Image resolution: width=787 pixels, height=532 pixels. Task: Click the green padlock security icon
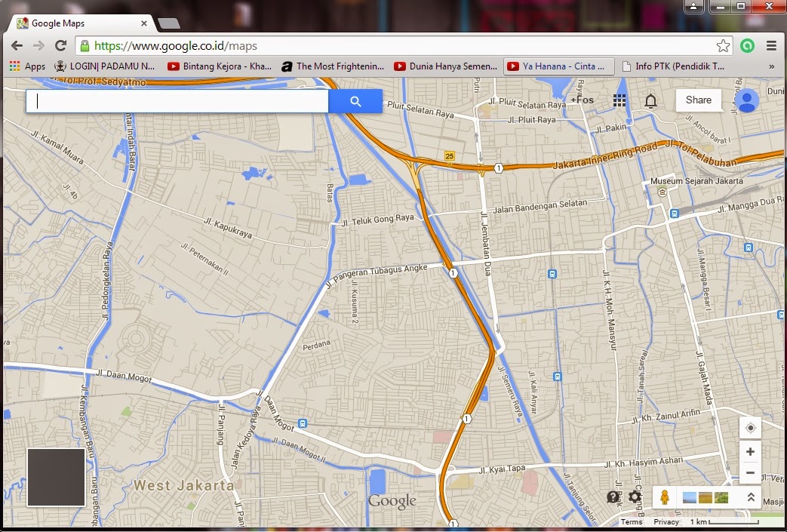coord(85,46)
